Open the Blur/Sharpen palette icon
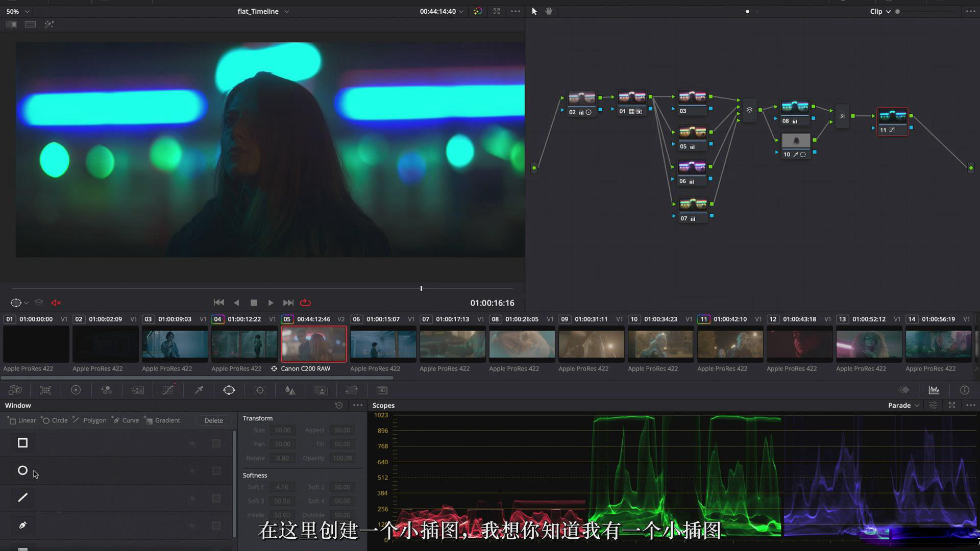The image size is (980, 551). click(x=290, y=390)
